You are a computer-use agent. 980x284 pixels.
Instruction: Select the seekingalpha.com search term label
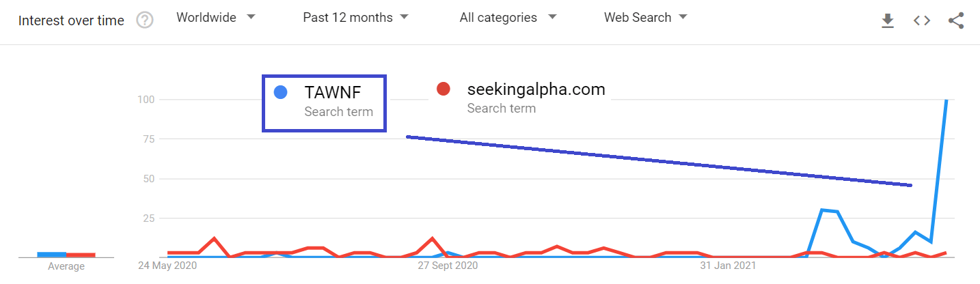[536, 89]
